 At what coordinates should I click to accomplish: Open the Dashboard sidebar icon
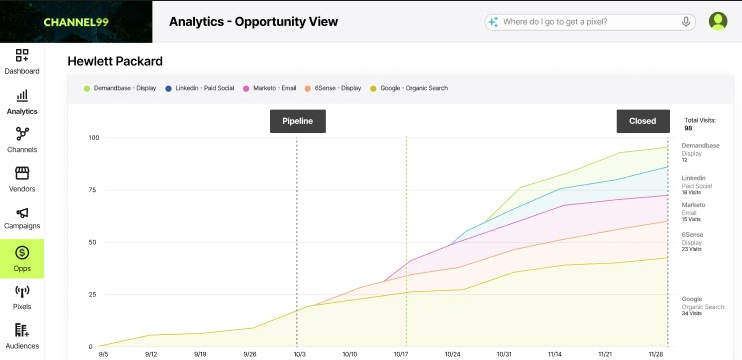pyautogui.click(x=22, y=55)
